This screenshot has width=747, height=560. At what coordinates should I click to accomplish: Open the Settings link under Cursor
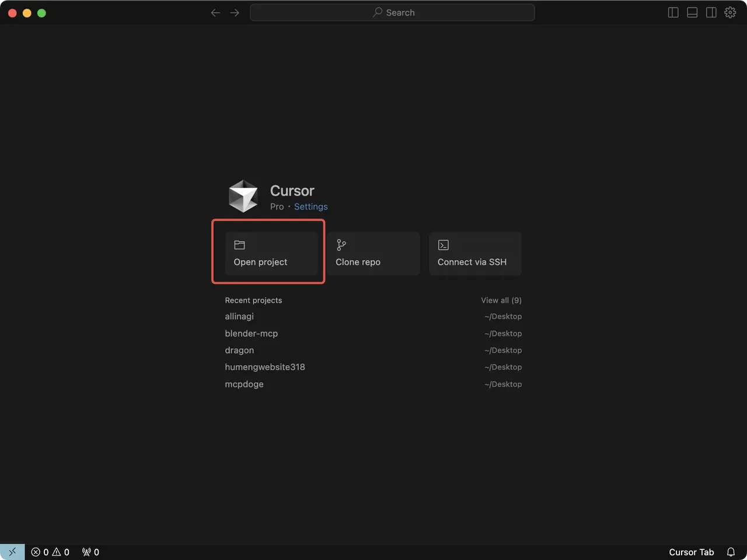click(311, 206)
